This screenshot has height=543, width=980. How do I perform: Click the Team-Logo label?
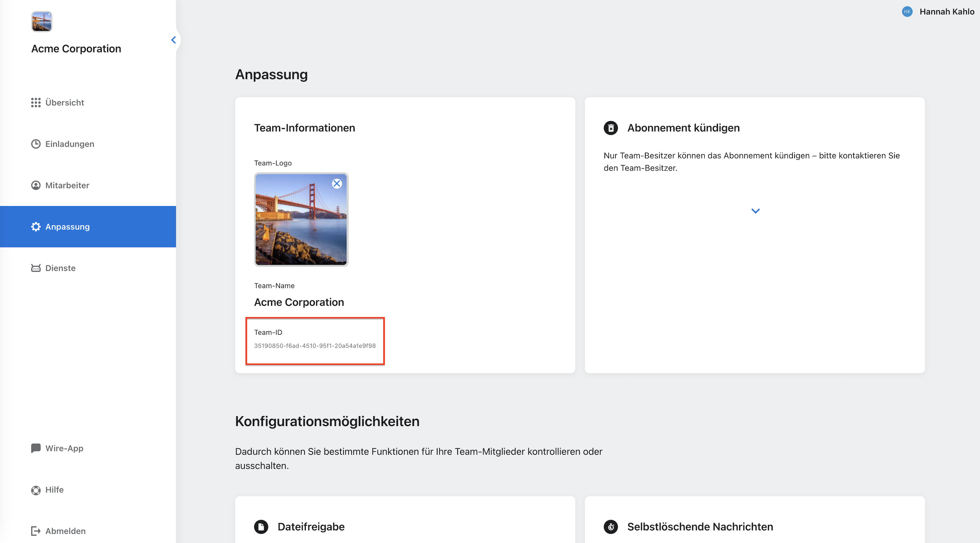click(273, 164)
